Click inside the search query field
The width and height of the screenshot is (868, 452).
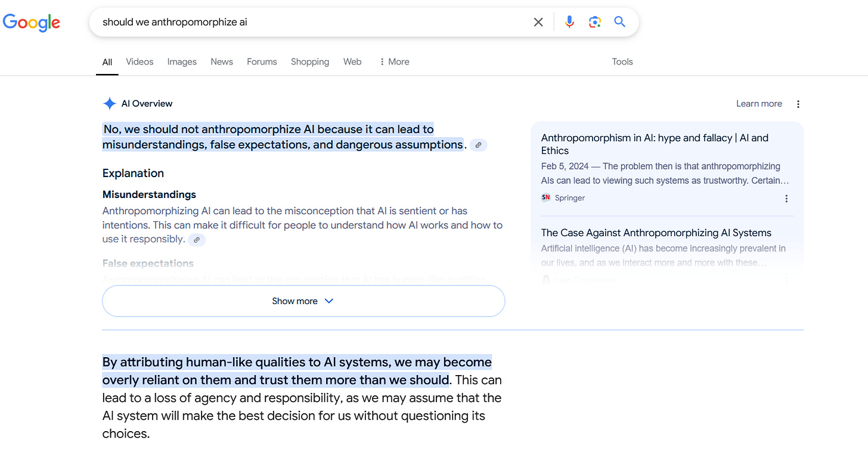310,22
